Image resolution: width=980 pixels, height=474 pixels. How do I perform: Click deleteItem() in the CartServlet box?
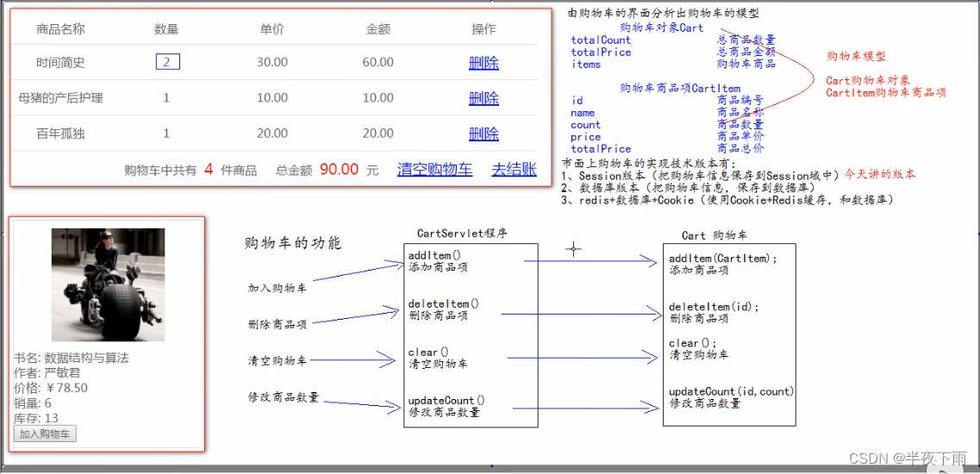coord(443,304)
